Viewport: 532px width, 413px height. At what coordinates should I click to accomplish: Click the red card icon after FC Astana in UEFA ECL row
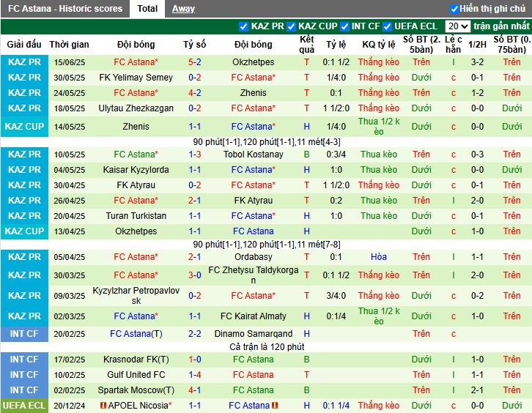pos(275,405)
